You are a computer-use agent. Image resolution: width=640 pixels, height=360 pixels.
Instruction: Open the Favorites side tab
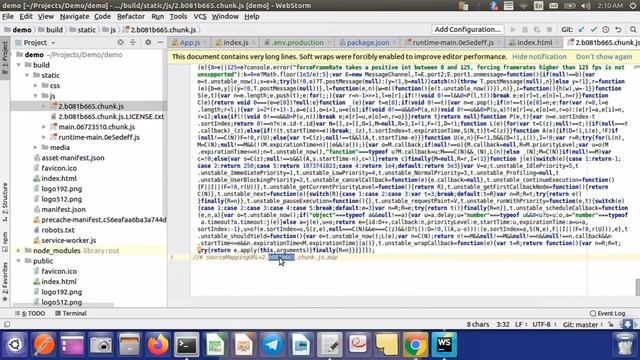5,282
